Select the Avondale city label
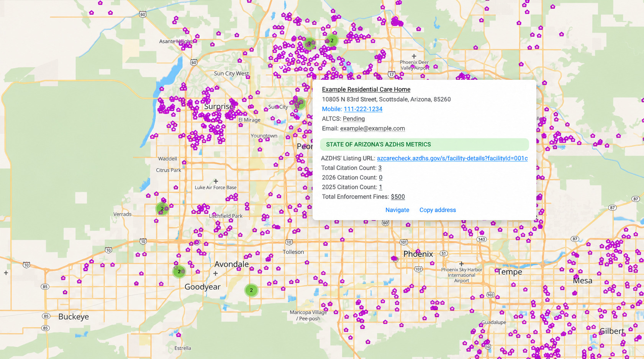644x359 pixels. 231,264
